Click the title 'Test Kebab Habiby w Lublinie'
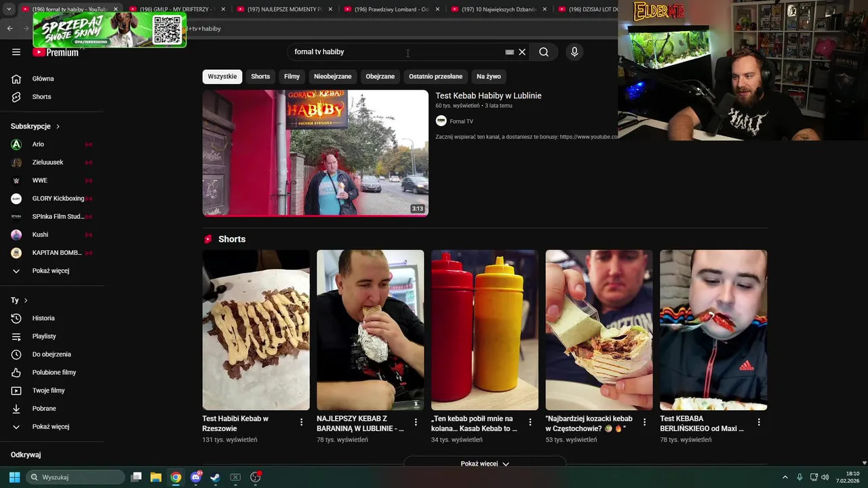 click(x=488, y=96)
